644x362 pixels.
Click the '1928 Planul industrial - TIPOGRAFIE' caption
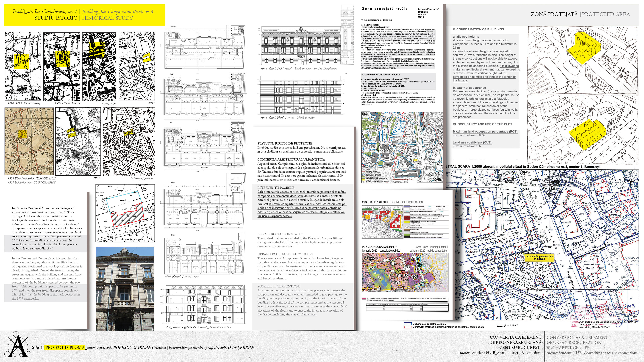point(31,178)
